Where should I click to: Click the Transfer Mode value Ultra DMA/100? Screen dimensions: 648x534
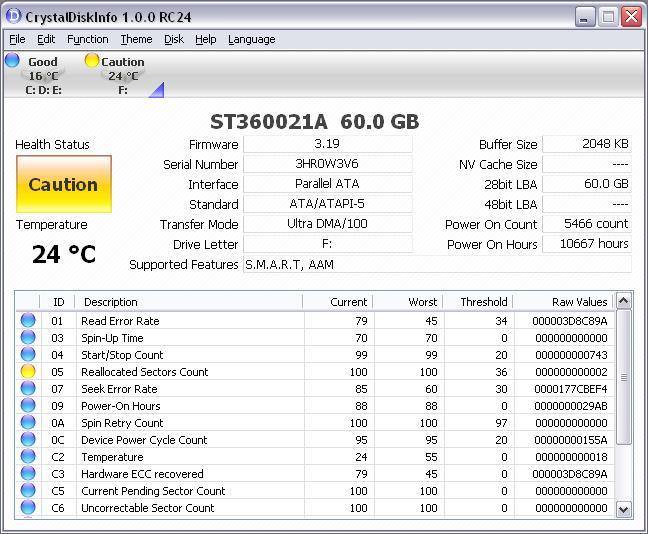click(x=327, y=224)
